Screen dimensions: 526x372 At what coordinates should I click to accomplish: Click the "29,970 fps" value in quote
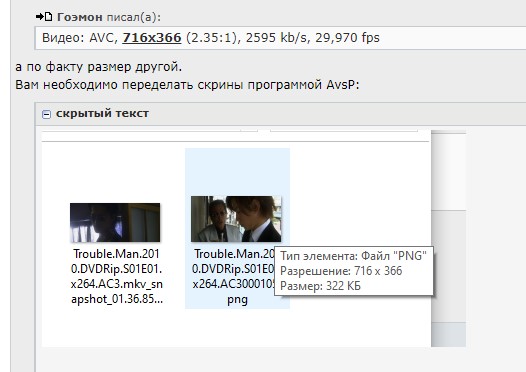[347, 38]
